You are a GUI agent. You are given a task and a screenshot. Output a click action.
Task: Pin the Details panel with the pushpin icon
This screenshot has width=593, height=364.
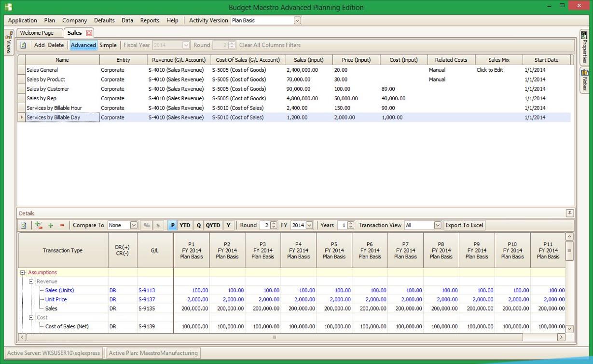[570, 213]
